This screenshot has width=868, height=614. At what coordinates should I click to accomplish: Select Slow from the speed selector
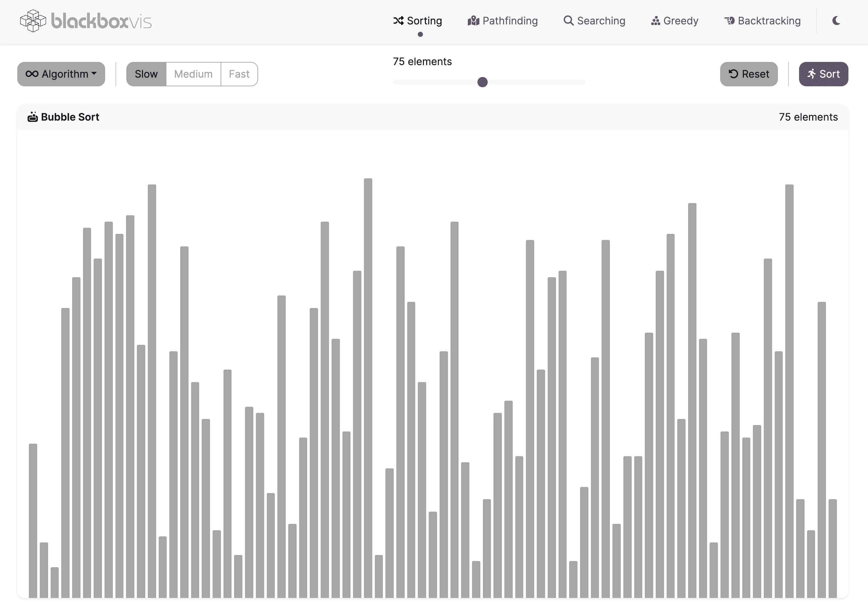146,74
